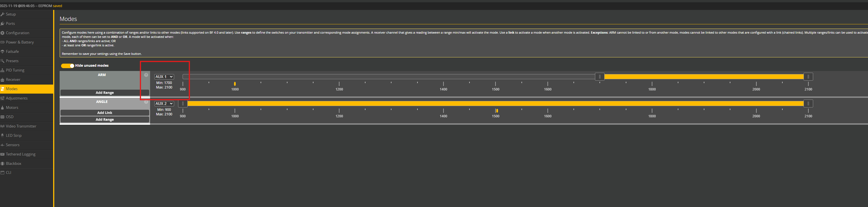Click the ANGLE mode help question-mark icon

[x=146, y=102]
